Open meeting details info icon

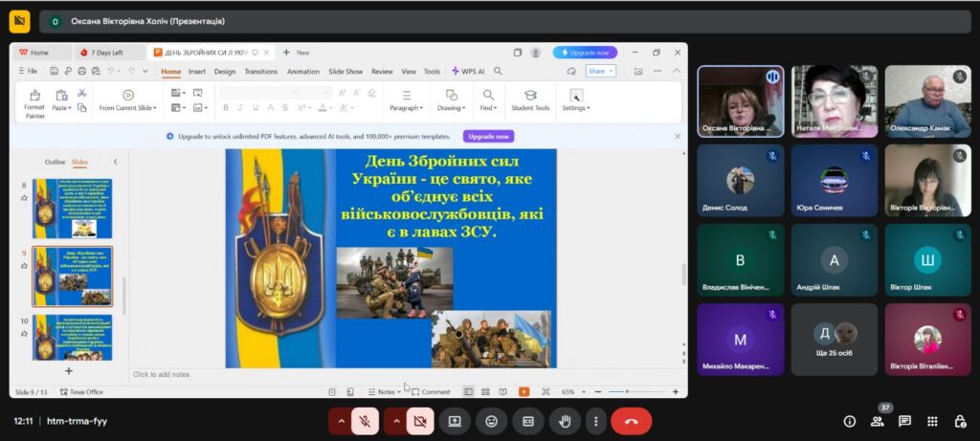pos(849,421)
